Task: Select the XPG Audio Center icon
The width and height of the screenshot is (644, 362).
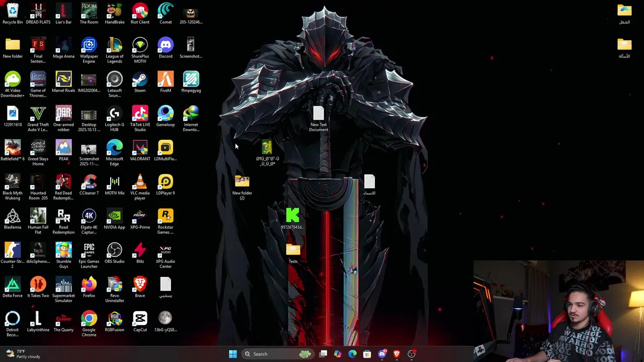Action: (166, 255)
